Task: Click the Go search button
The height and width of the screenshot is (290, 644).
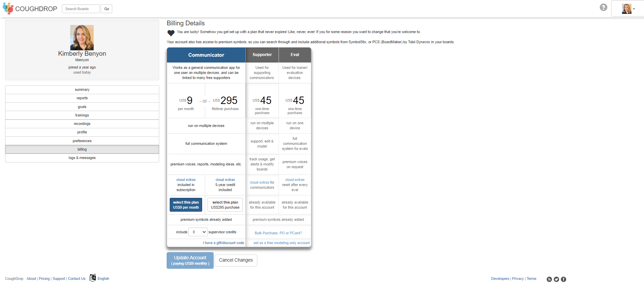Action: [106, 9]
